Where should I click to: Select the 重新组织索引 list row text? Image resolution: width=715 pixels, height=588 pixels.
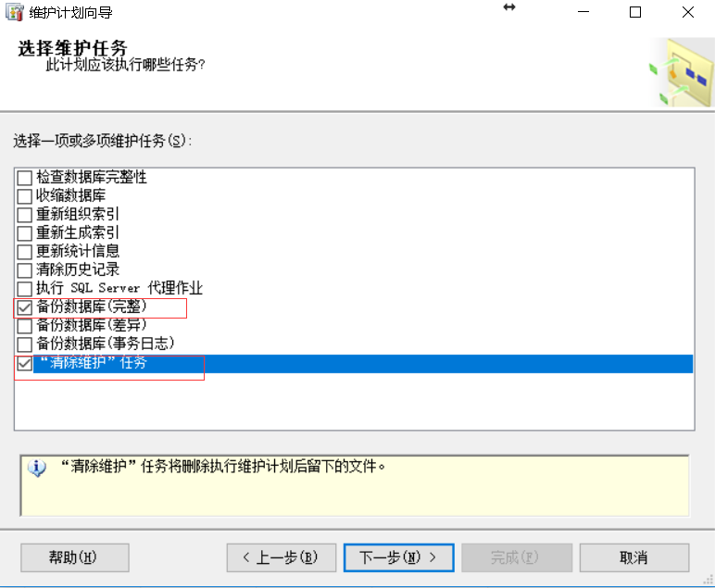tap(78, 214)
